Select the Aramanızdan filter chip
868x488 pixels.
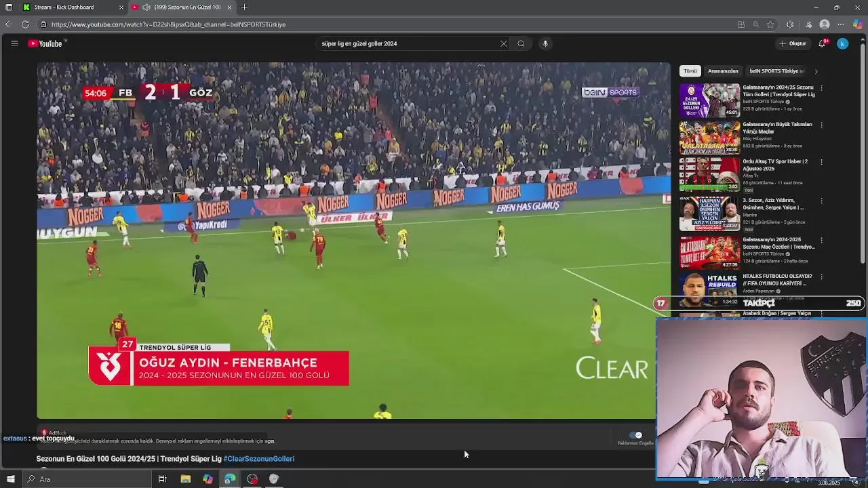pos(723,71)
